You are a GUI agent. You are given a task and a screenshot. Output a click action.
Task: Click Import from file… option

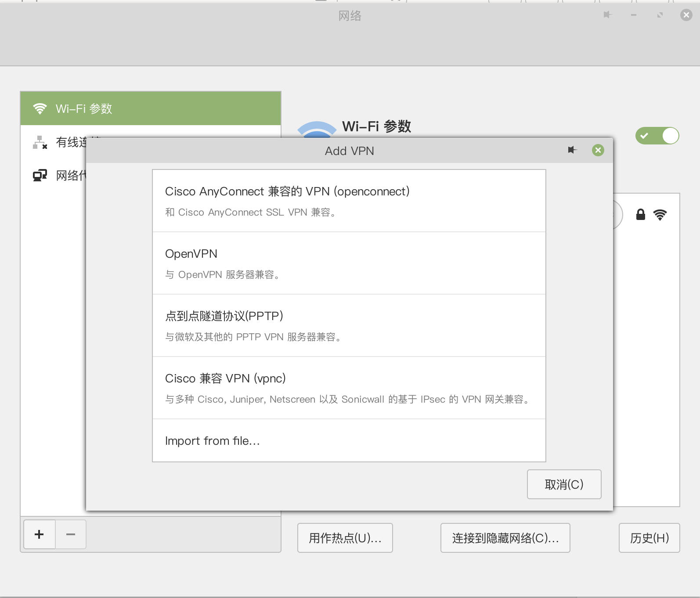click(349, 440)
